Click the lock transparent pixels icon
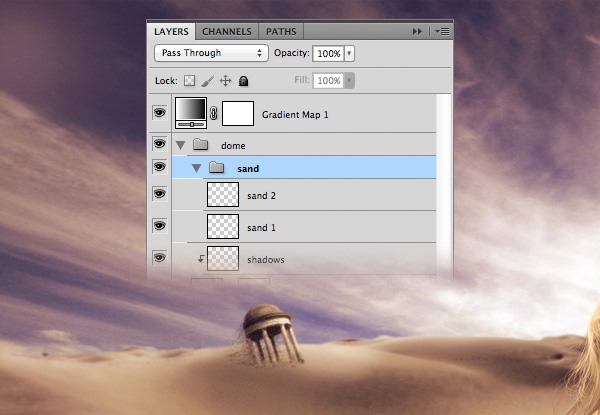The height and width of the screenshot is (415, 600). coord(190,80)
